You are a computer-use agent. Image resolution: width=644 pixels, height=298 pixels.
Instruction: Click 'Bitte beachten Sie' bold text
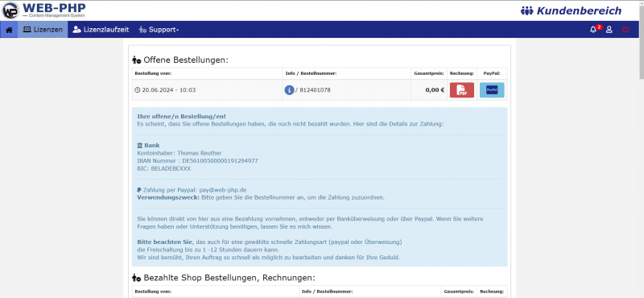(165, 242)
